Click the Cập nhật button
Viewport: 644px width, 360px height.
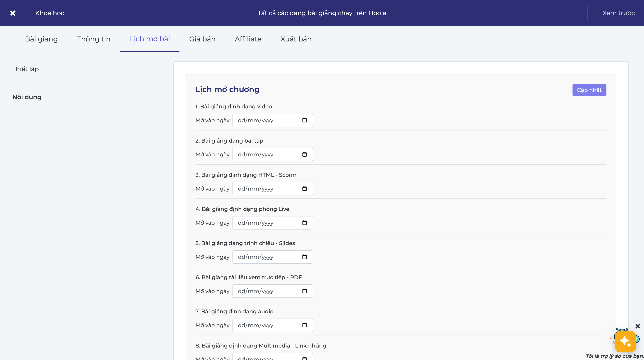[589, 90]
